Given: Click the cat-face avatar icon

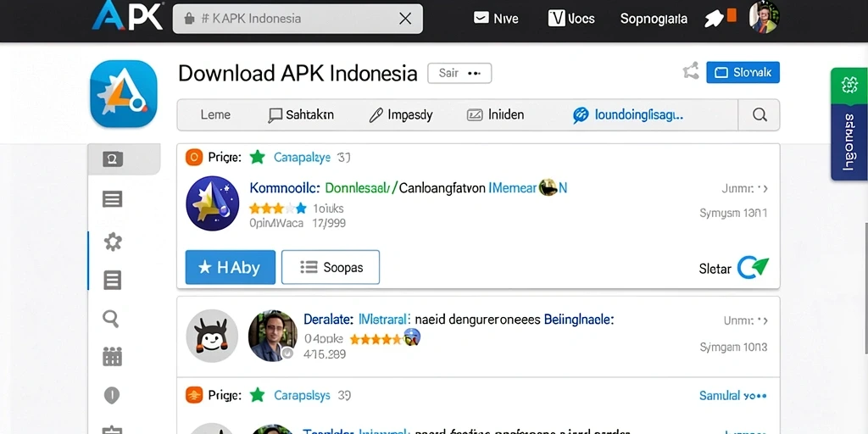Looking at the screenshot, I should tap(212, 336).
